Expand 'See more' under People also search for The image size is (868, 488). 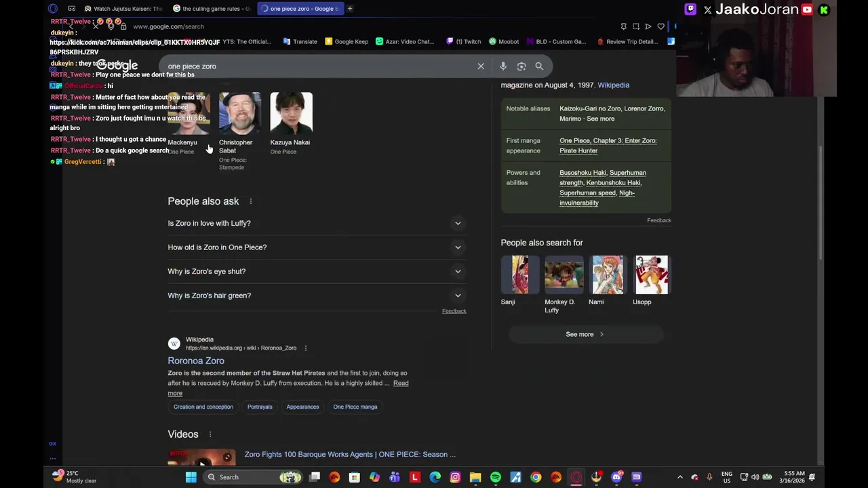[585, 334]
